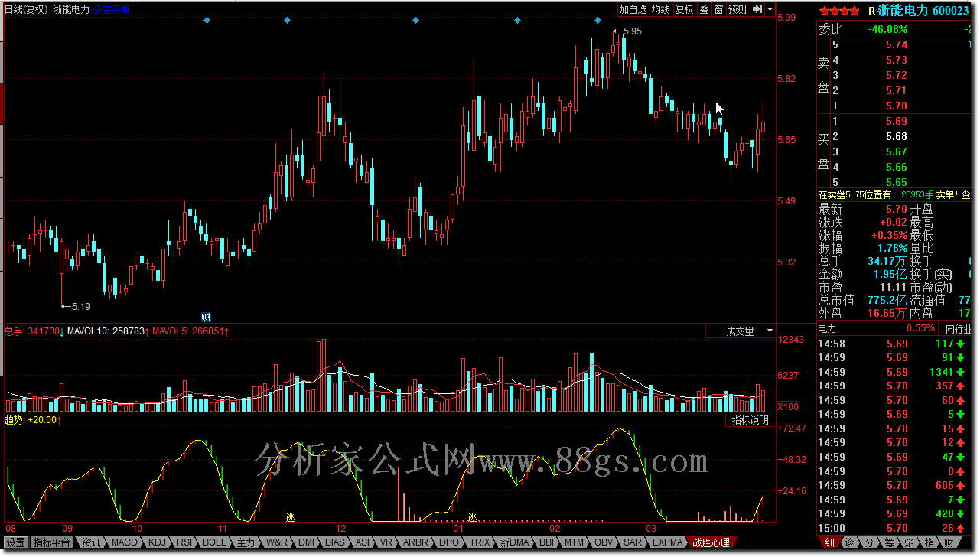The image size is (980, 557).
Task: Select the BIAS indicator tab
Action: pyautogui.click(x=335, y=542)
